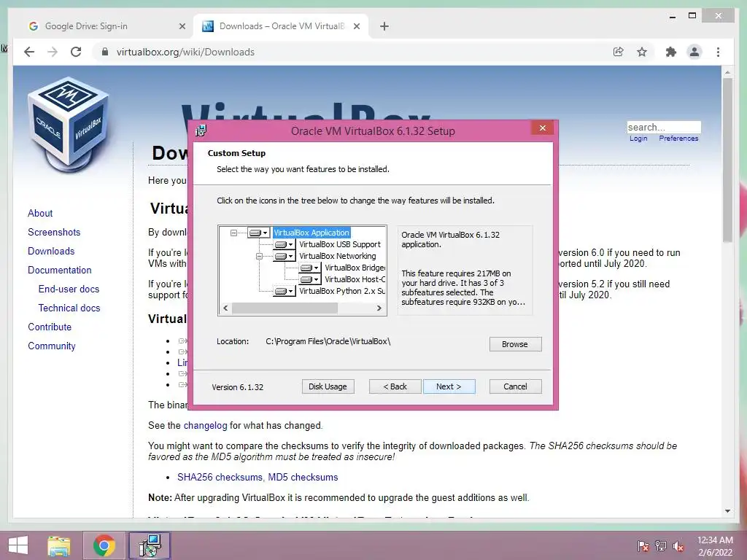Close the Google Drive Sign-in tab
Screen dimensions: 747x560
point(182,27)
